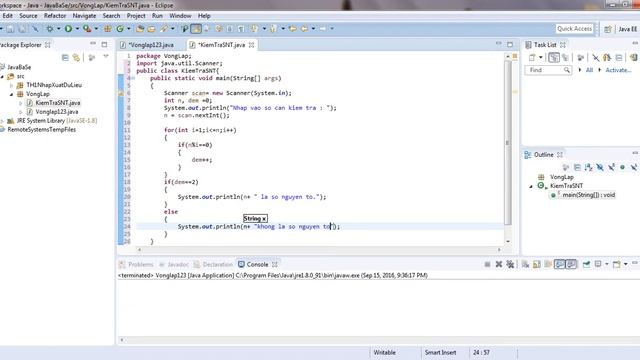Collapse the VongLap package node
The width and height of the screenshot is (640, 360).
[11, 94]
